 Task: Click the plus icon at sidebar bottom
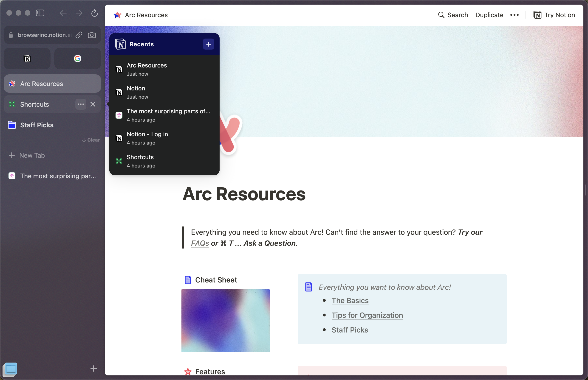[x=93, y=368]
